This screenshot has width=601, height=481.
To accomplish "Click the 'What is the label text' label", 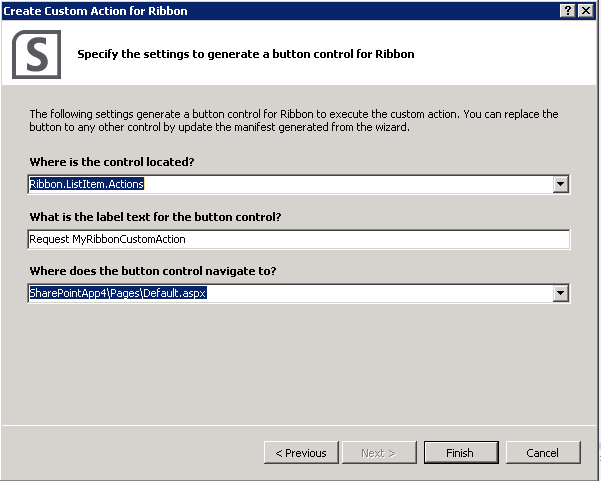I will 155,217.
